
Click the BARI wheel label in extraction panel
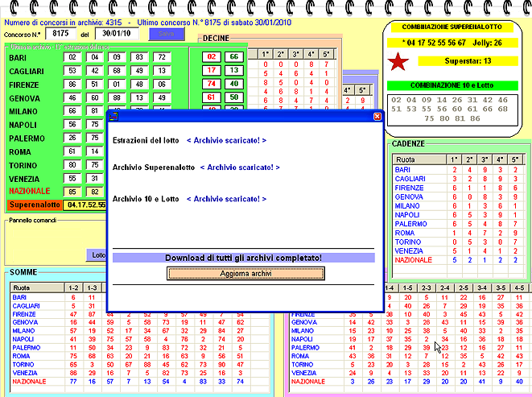[x=18, y=58]
